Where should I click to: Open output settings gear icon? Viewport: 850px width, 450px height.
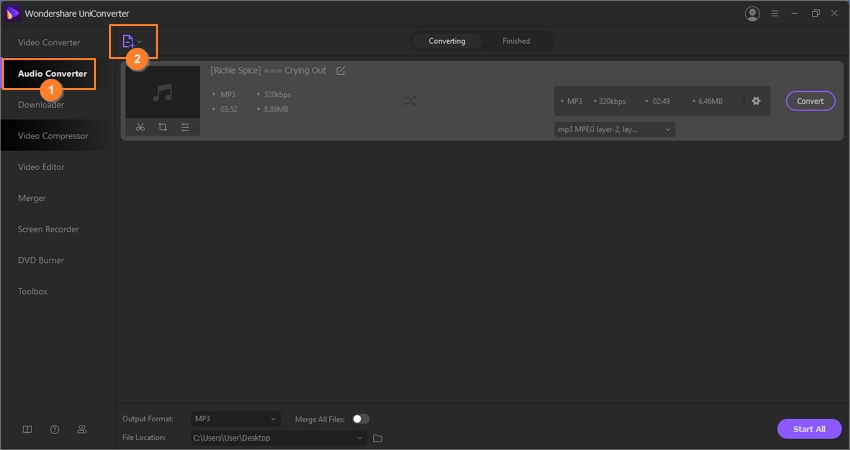[756, 101]
